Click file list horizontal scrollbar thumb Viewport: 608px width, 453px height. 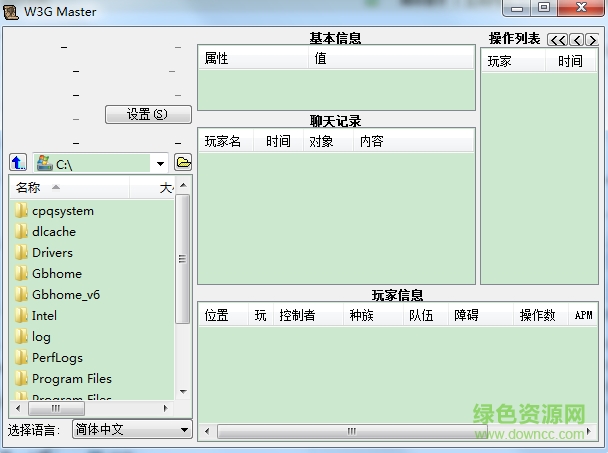point(56,408)
